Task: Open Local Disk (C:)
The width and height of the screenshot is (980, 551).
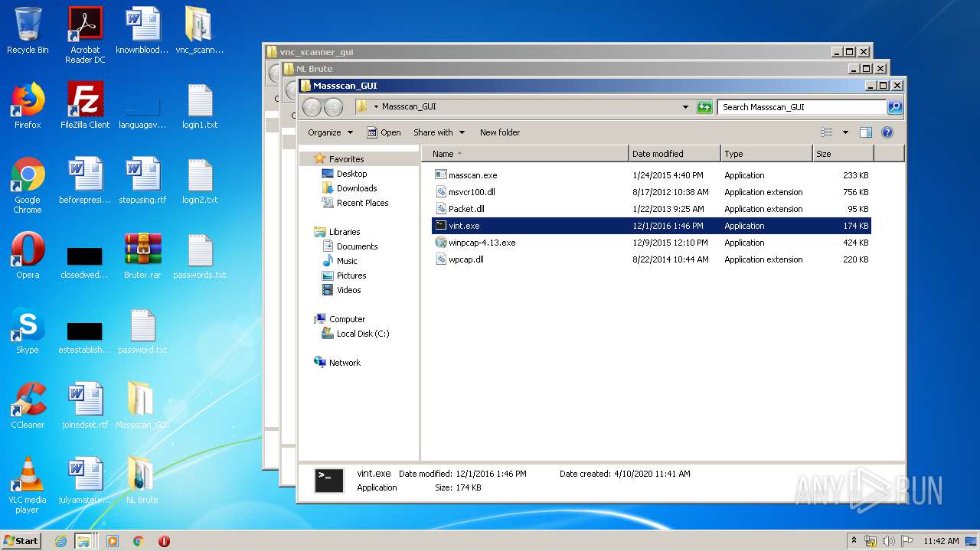Action: [355, 334]
